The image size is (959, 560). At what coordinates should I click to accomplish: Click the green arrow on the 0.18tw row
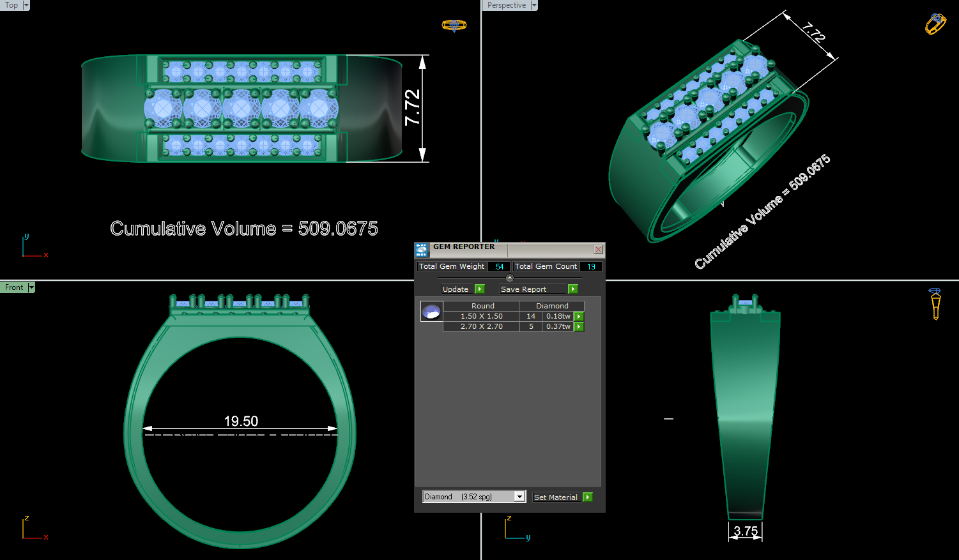pos(578,316)
